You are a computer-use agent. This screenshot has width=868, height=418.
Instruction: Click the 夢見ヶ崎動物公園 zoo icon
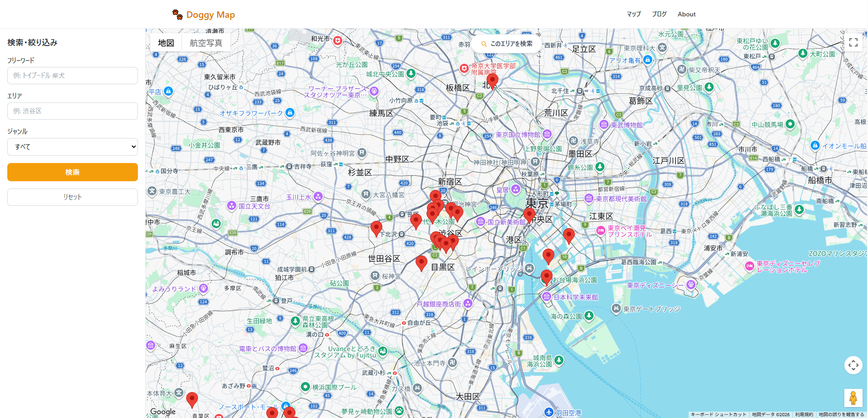pyautogui.click(x=399, y=411)
